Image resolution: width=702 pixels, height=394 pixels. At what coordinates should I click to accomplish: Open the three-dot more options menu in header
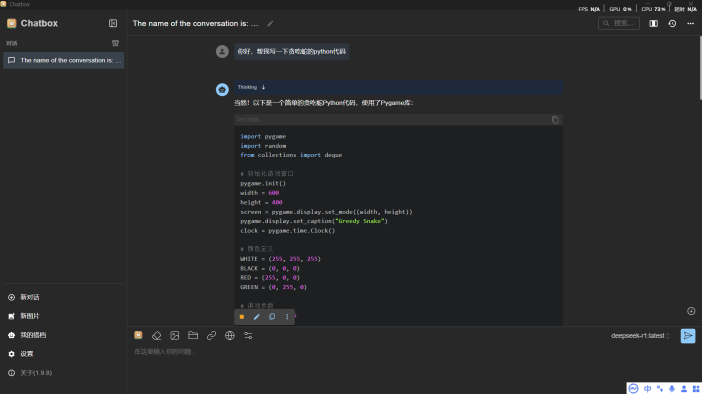tap(690, 23)
